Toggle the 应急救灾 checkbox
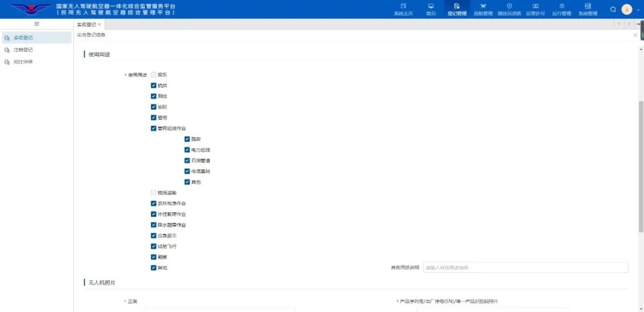644x312 pixels. (154, 236)
